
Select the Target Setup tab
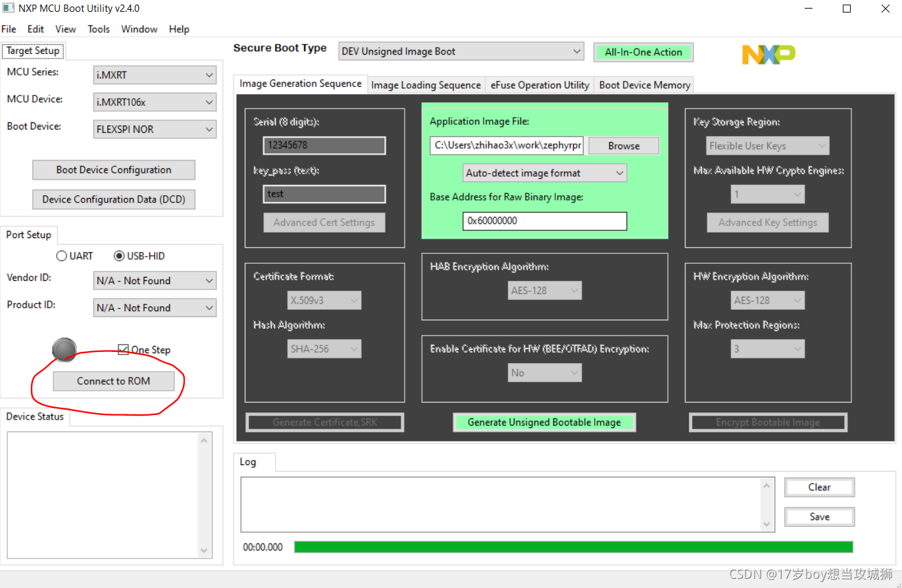click(x=33, y=51)
